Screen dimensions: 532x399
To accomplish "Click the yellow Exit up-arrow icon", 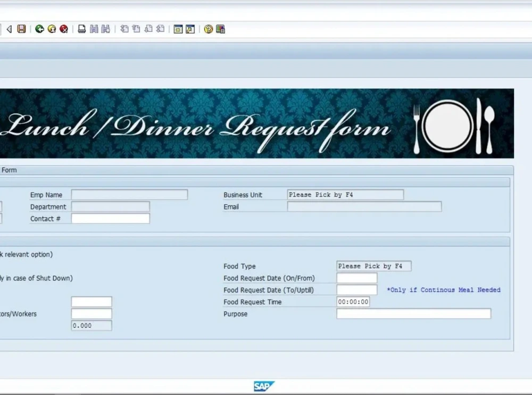I will pos(52,29).
